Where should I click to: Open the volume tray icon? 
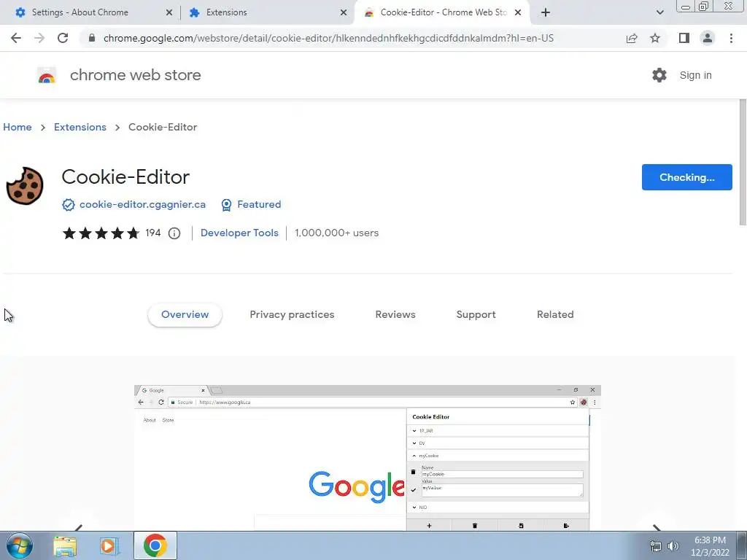click(673, 546)
